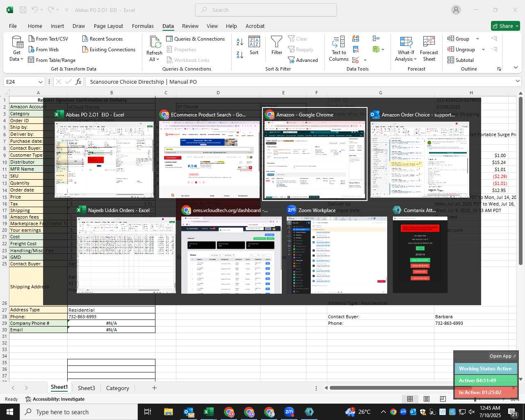Expand the formula bar
Image resolution: width=525 pixels, height=420 pixels.
[x=518, y=82]
